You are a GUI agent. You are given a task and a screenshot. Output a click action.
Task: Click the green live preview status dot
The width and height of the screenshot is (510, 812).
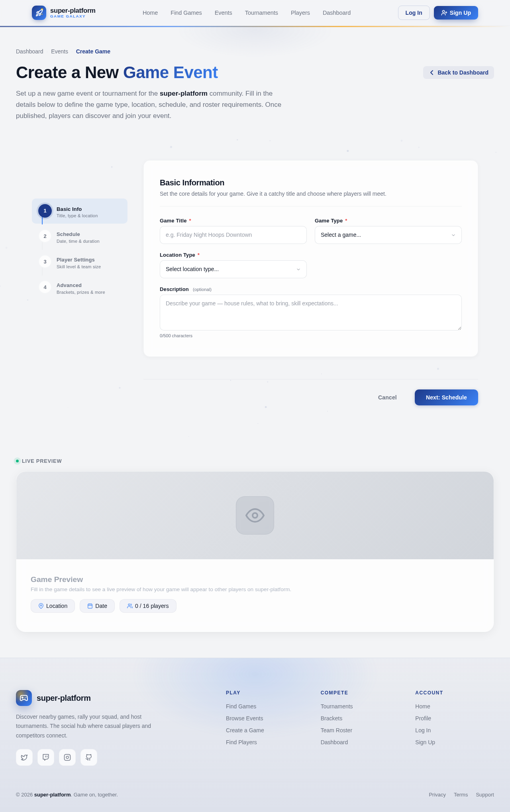17,461
